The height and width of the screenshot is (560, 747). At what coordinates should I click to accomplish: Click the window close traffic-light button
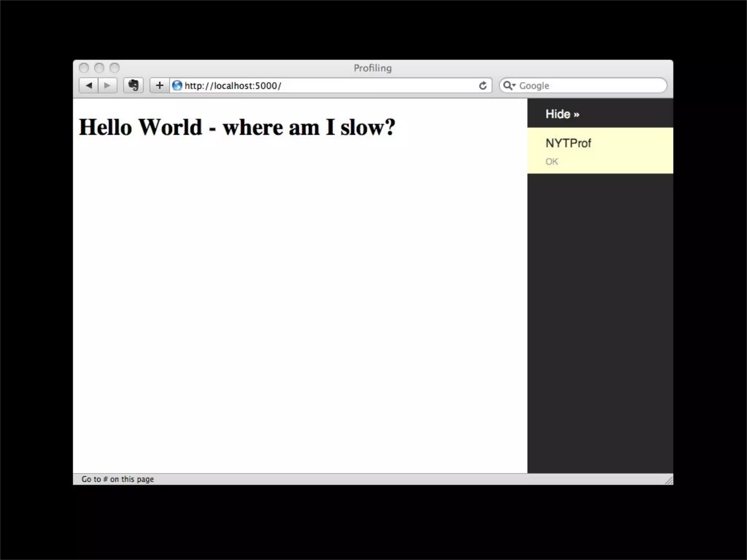coord(84,68)
